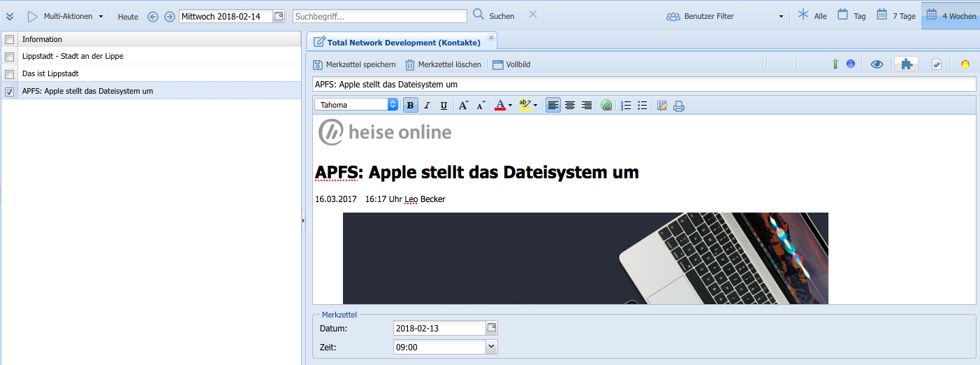Toggle bold formatting in the editor
This screenshot has width=980, height=365.
pyautogui.click(x=411, y=106)
